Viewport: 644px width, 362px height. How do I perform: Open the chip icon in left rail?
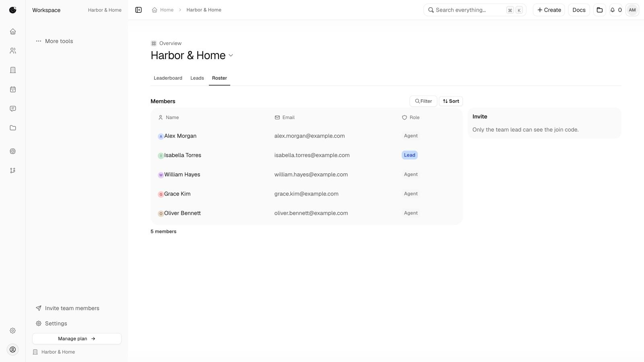(13, 151)
